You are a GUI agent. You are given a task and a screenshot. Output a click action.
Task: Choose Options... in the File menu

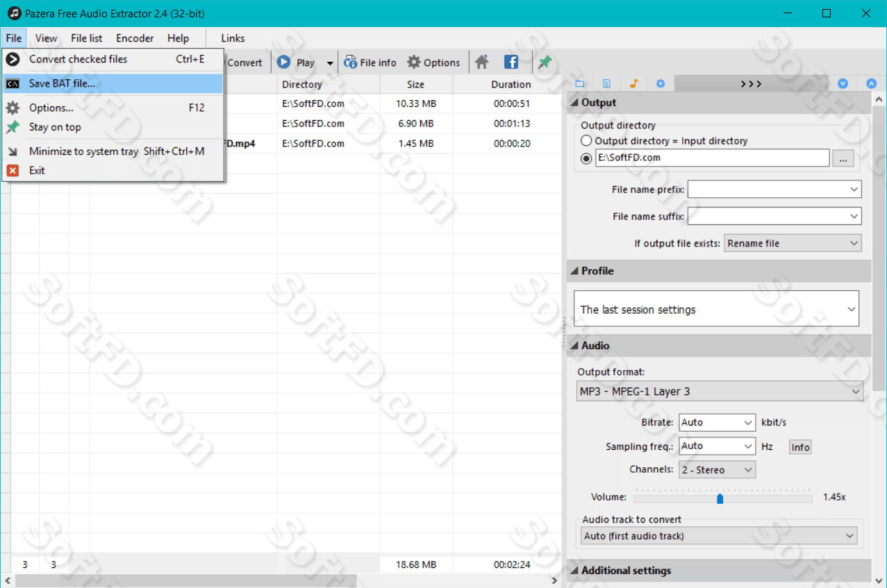click(113, 108)
